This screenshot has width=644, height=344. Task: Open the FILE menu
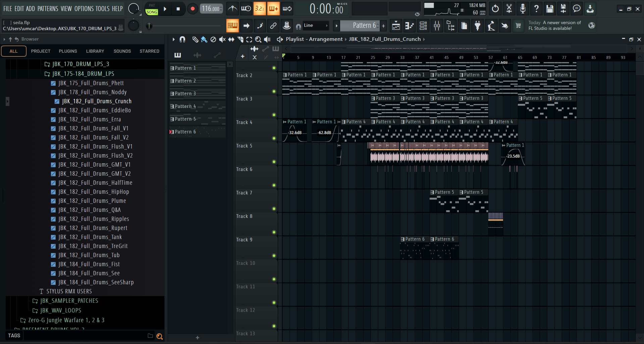coord(8,9)
